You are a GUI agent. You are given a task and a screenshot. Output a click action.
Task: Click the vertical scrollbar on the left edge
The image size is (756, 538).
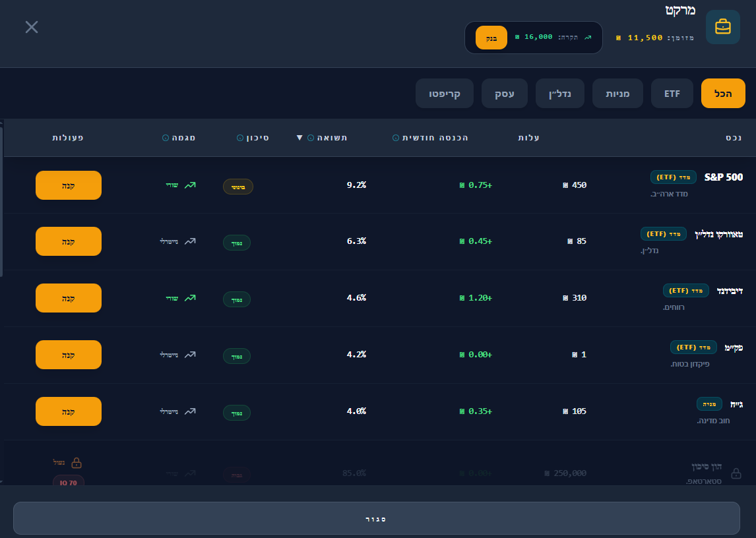click(x=1, y=202)
